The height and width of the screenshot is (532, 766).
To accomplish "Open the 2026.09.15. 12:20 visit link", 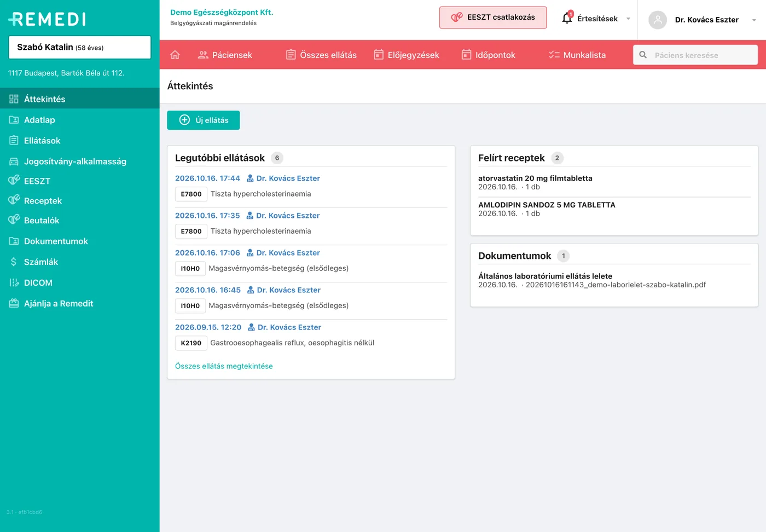I will [208, 327].
